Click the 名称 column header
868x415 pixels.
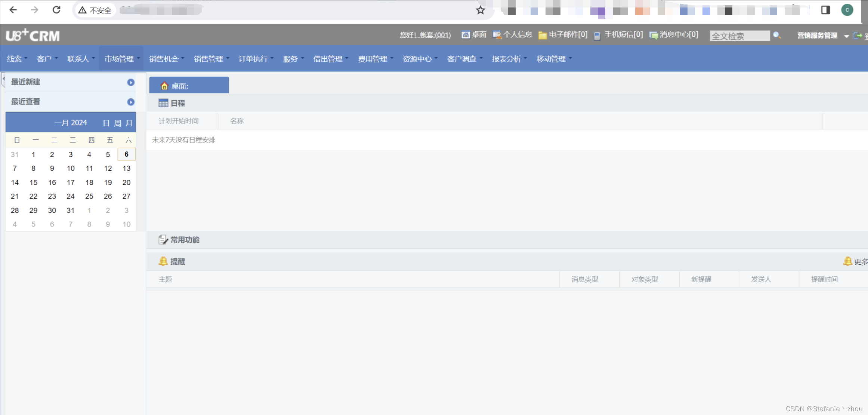pyautogui.click(x=237, y=121)
